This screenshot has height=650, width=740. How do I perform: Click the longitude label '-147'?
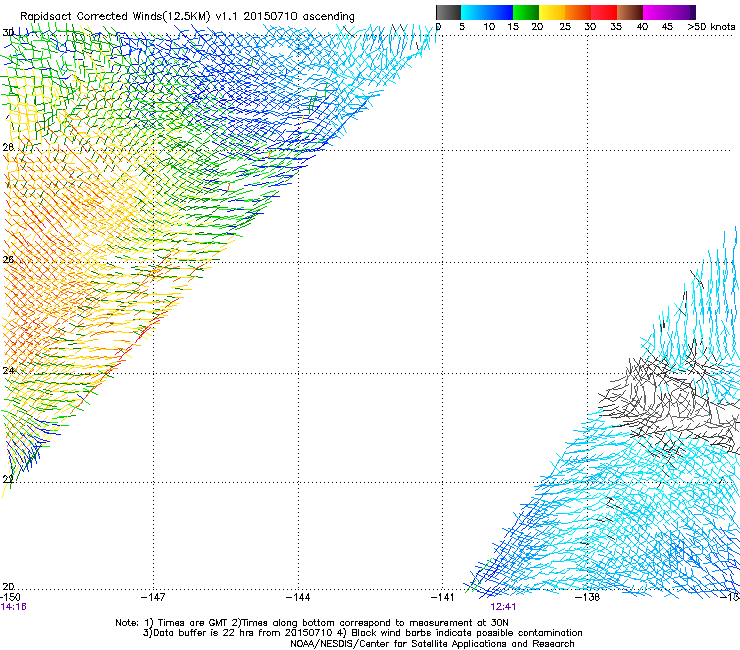(x=153, y=597)
